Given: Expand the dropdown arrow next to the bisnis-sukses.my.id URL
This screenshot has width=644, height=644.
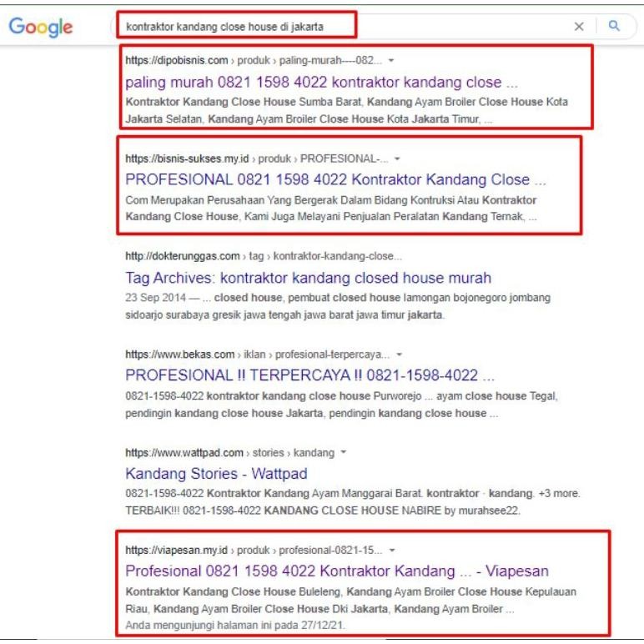Looking at the screenshot, I should (397, 158).
